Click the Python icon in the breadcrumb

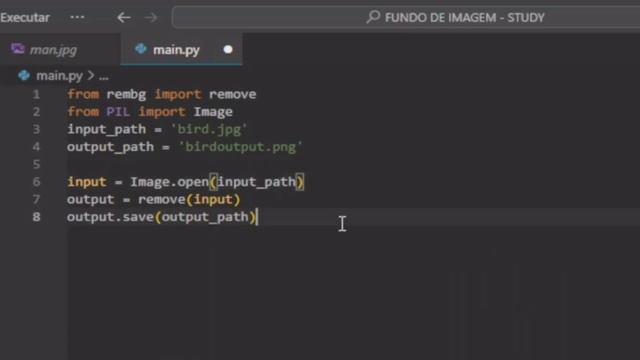24,76
